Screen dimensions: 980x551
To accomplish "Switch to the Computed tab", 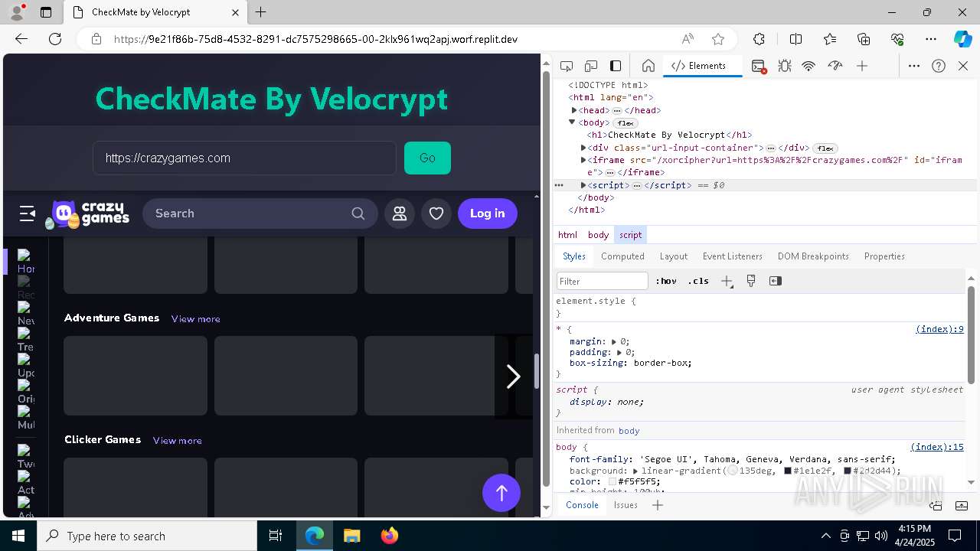I will point(622,256).
